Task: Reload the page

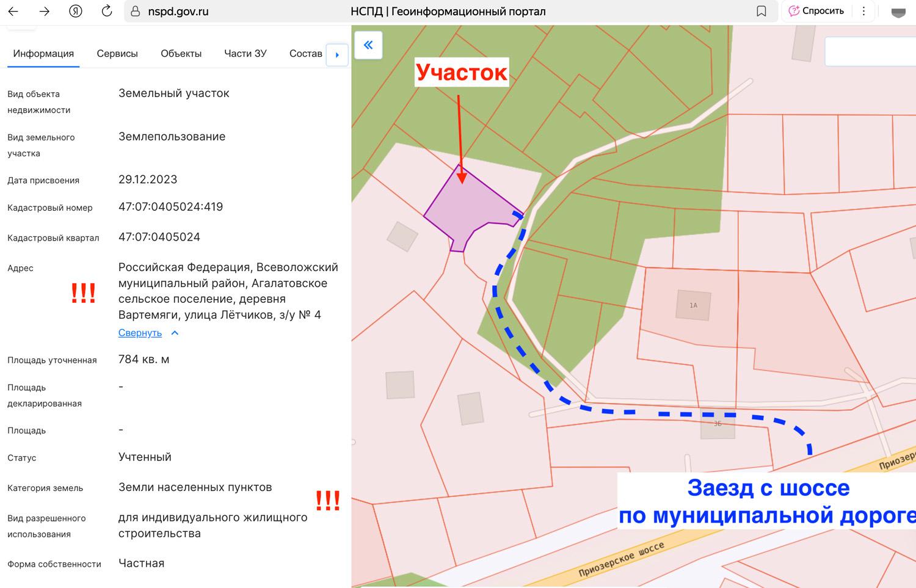Action: (x=107, y=12)
